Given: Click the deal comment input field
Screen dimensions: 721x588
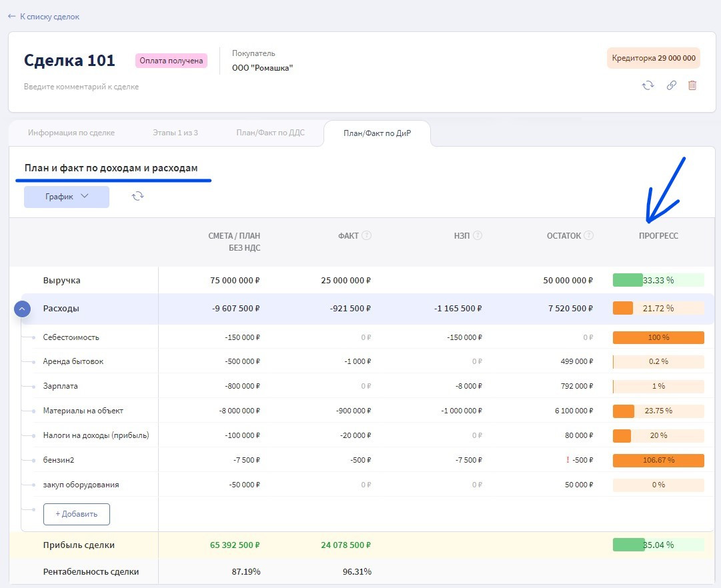Looking at the screenshot, I should pyautogui.click(x=81, y=87).
